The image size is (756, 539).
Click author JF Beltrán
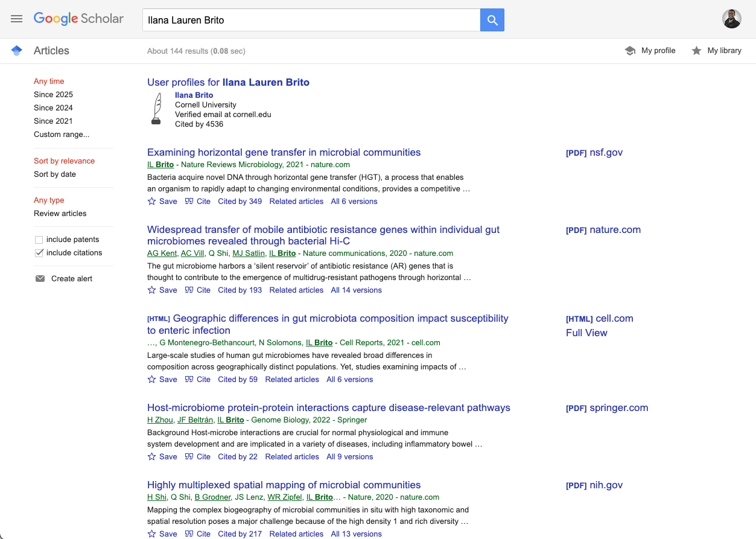pyautogui.click(x=195, y=420)
